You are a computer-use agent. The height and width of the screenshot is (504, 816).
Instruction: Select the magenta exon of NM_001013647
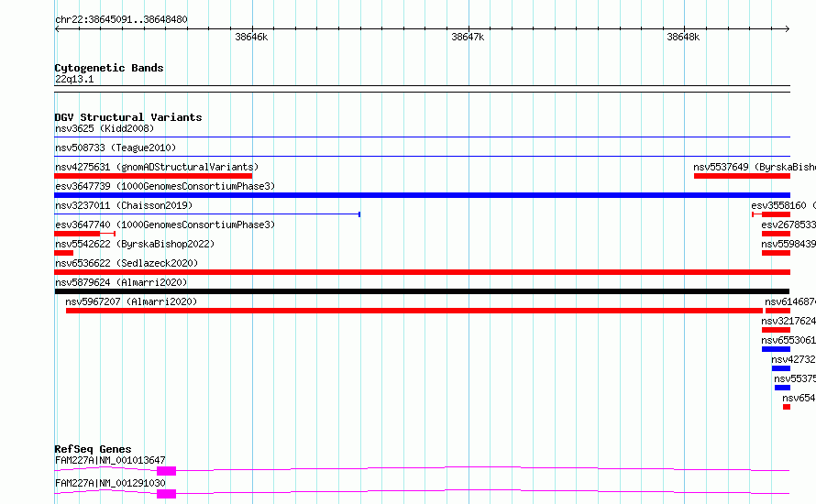pos(167,471)
